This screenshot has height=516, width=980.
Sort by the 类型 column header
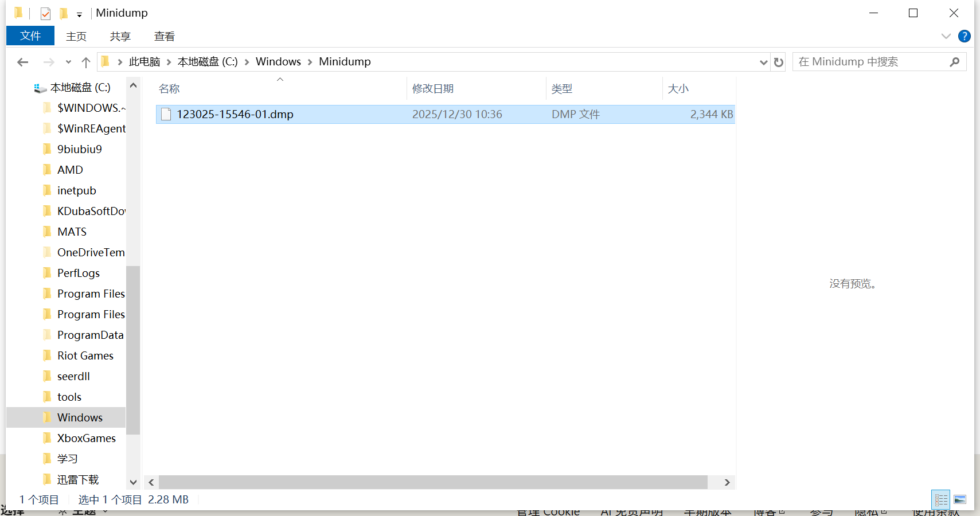point(604,89)
